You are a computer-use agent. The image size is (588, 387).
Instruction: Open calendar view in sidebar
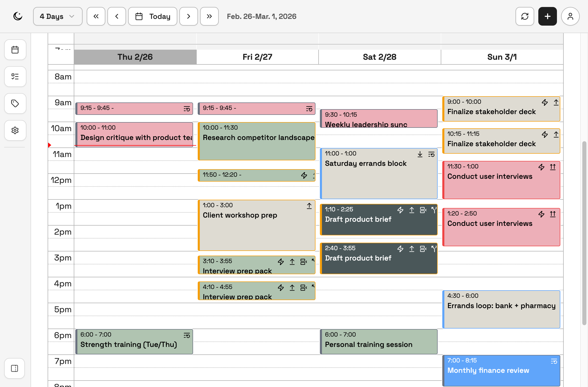[15, 50]
